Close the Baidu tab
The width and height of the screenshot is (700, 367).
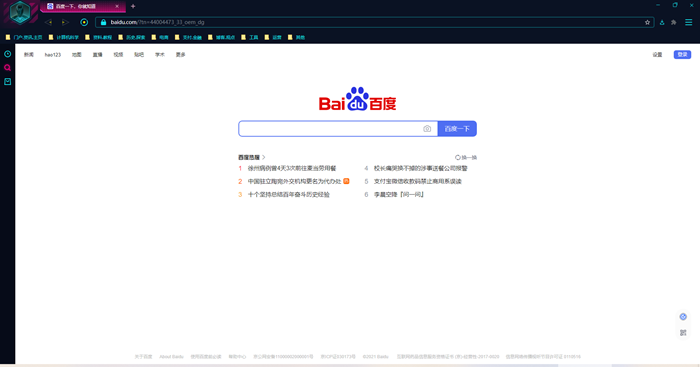117,6
